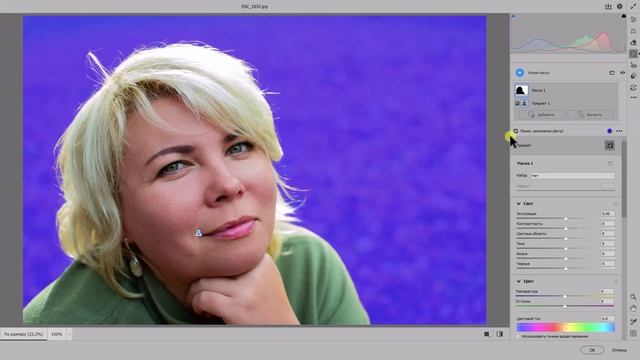Click the shadow clipping warning in histogram
This screenshot has height=360, width=640.
pyautogui.click(x=513, y=16)
